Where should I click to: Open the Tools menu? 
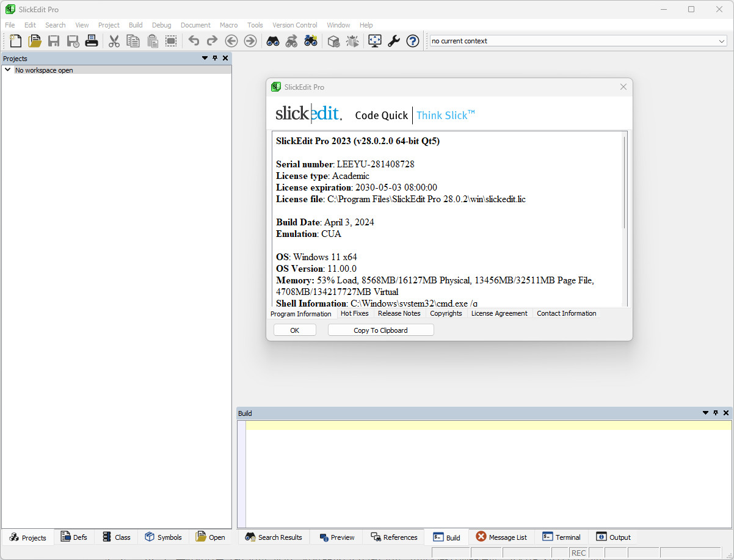255,25
